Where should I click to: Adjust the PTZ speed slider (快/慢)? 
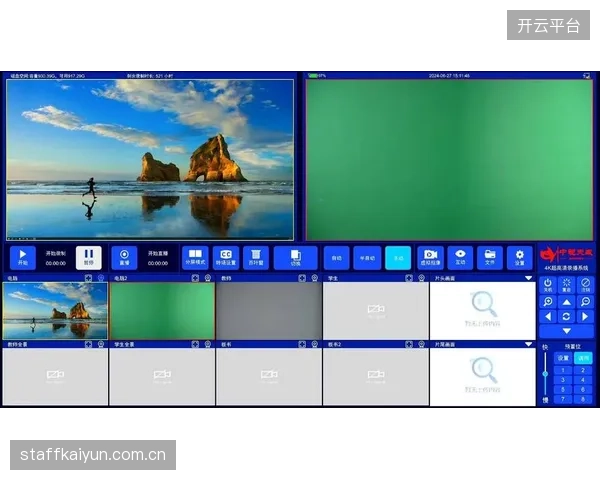pos(545,374)
